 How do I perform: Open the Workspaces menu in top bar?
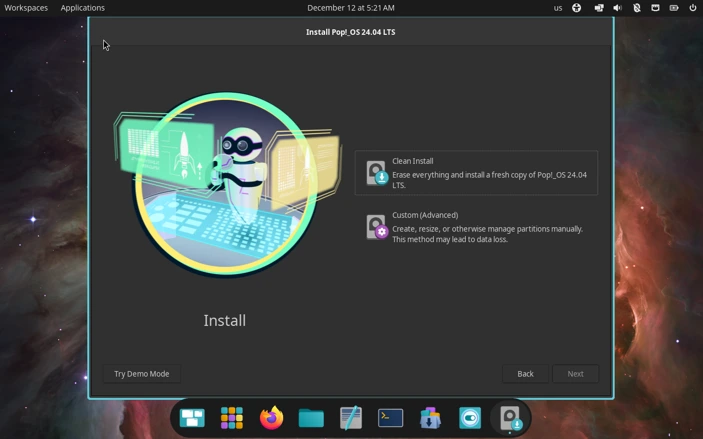pos(26,8)
